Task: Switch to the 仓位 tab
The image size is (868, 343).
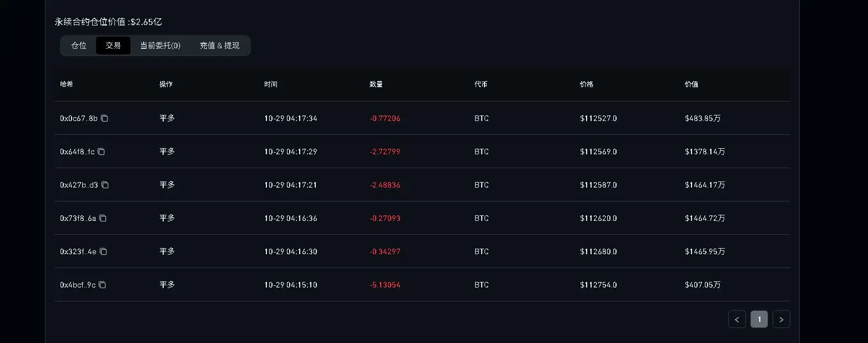Action: point(79,46)
